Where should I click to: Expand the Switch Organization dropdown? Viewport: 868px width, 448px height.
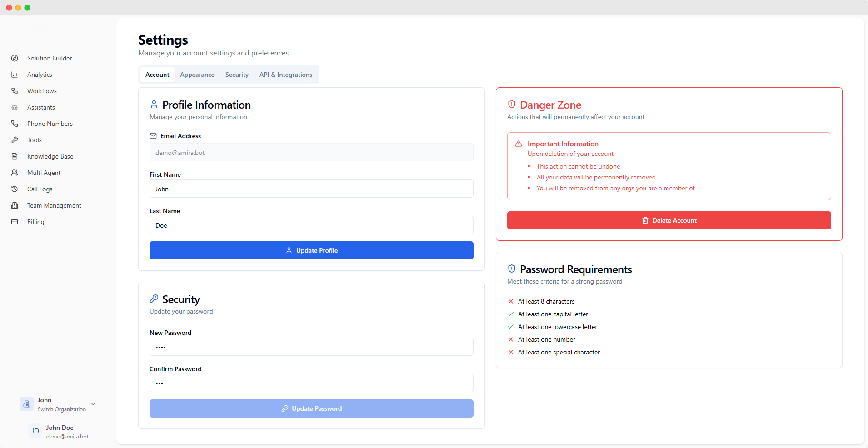[93, 403]
